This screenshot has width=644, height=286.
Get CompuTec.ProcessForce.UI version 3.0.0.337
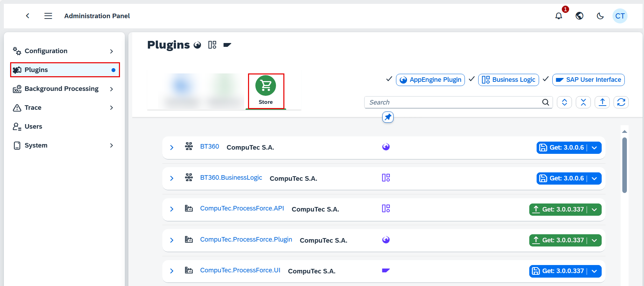[x=558, y=271]
